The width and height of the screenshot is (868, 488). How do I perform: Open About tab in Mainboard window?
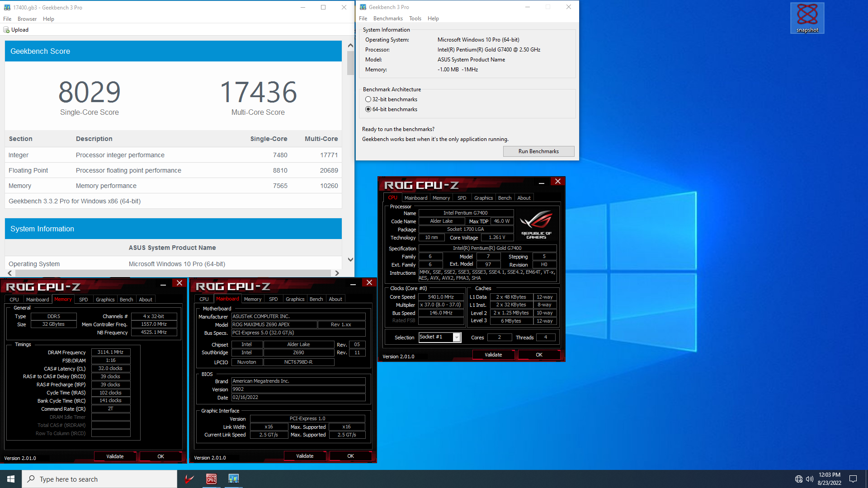click(x=335, y=299)
